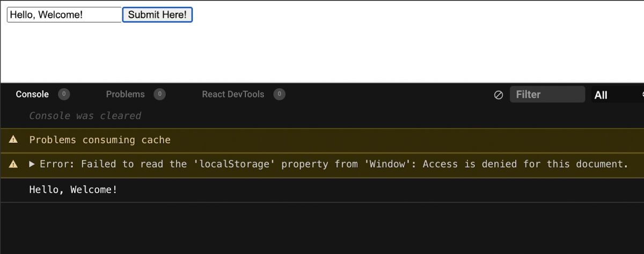Switch to the Problems tab
The height and width of the screenshot is (254, 644).
pyautogui.click(x=125, y=95)
